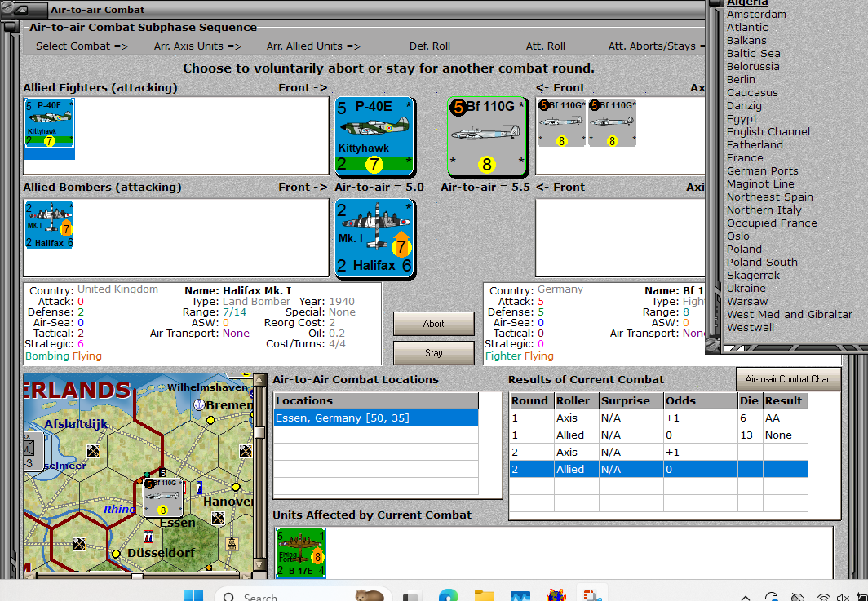Select the second small Bf 110G counter in the Axis fighters box
The width and height of the screenshot is (868, 601).
tap(612, 123)
